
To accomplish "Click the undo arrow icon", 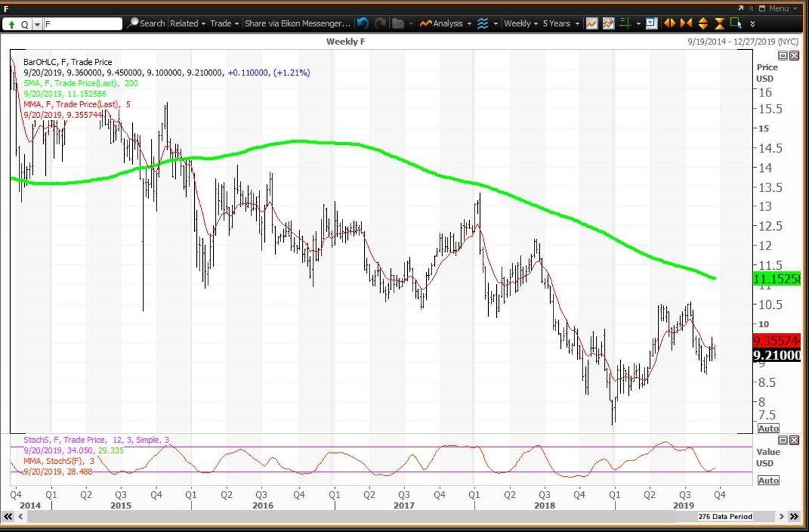I will [x=363, y=24].
